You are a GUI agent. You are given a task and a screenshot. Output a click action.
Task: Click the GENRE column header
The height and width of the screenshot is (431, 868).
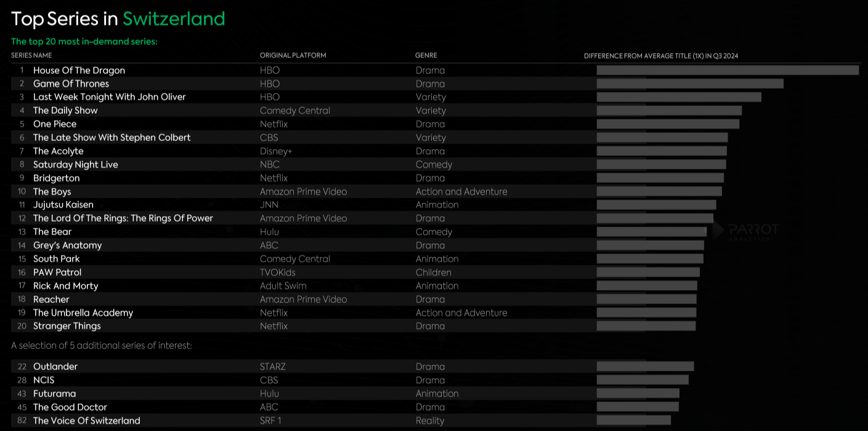point(426,55)
